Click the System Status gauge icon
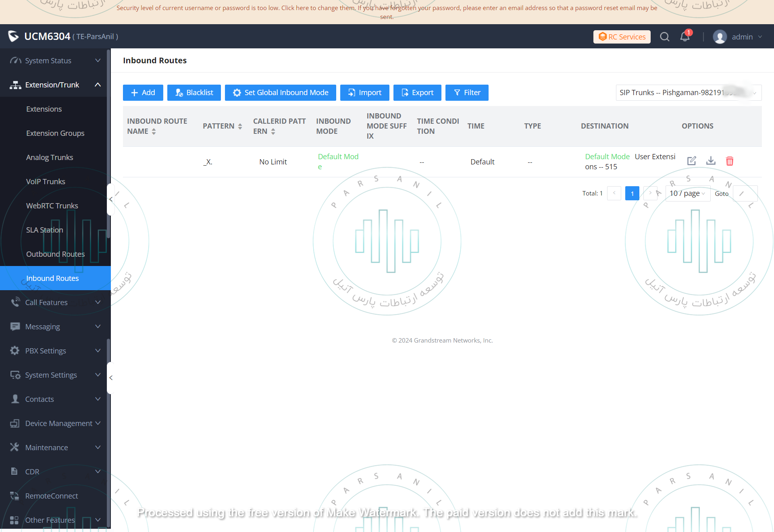The width and height of the screenshot is (774, 532). (15, 60)
